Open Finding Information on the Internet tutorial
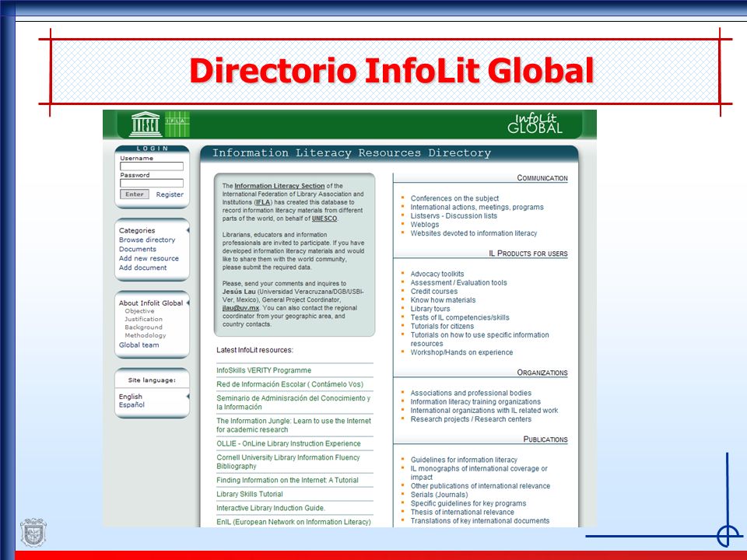The image size is (747, 560). (x=287, y=480)
